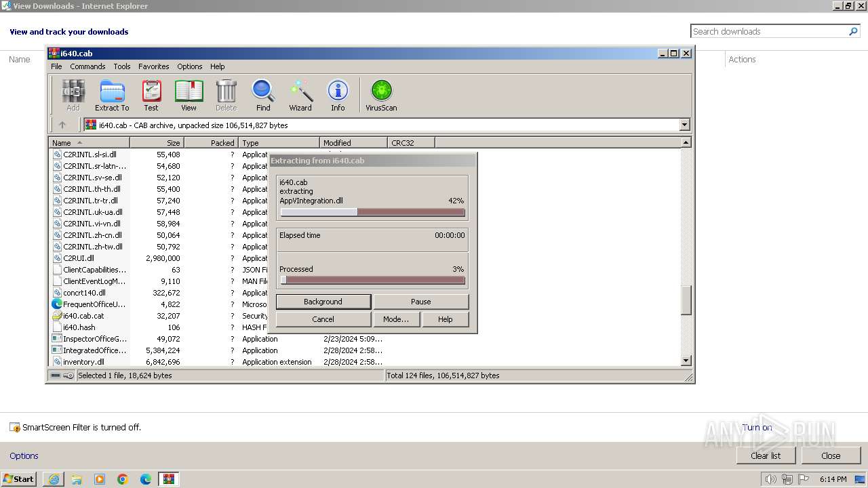Select file i640.cab.cat
868x488 pixels.
tap(83, 316)
